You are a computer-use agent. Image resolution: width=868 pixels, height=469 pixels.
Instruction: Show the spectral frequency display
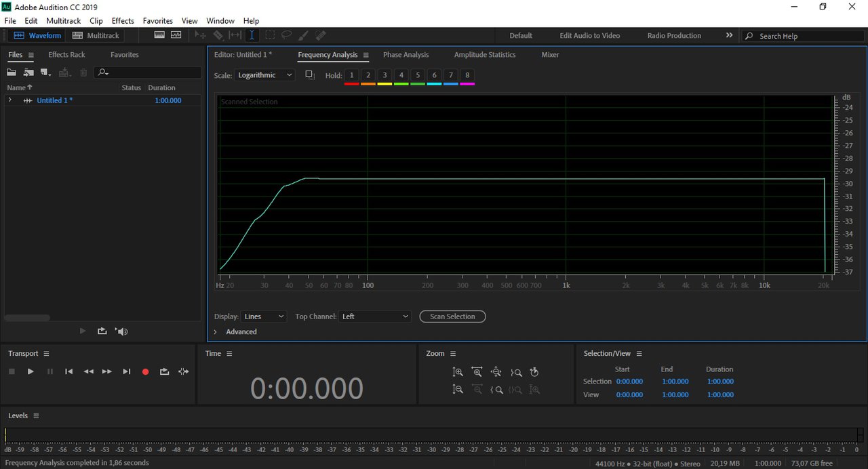(159, 35)
